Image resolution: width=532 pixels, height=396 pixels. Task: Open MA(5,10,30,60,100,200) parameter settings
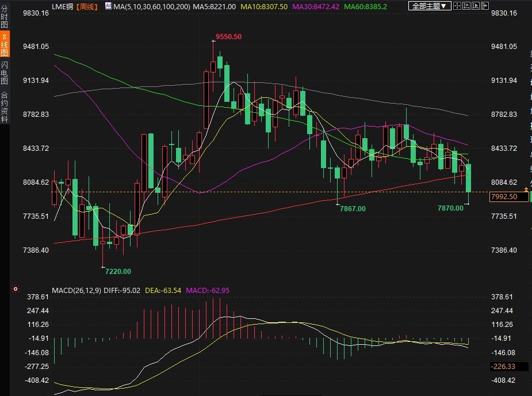point(152,6)
